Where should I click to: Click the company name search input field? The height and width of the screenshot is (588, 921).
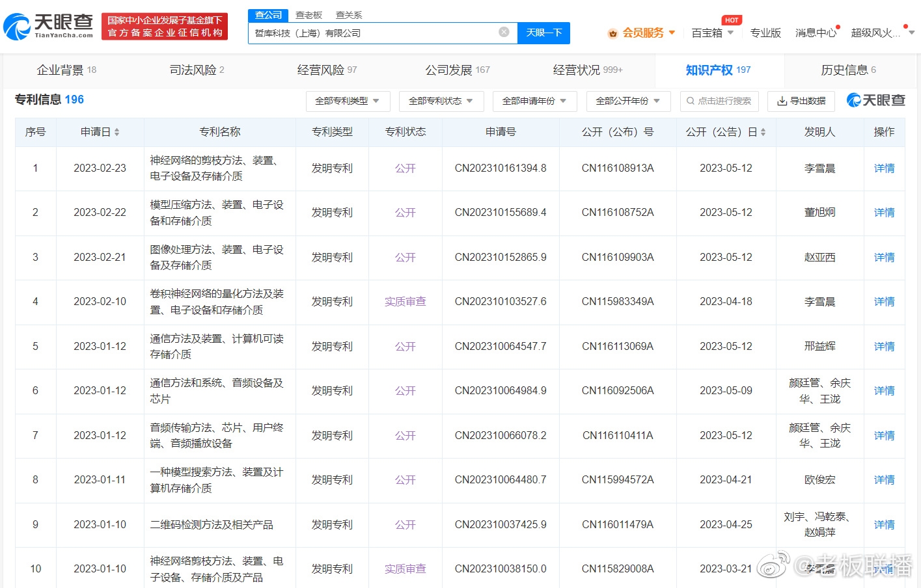(374, 33)
